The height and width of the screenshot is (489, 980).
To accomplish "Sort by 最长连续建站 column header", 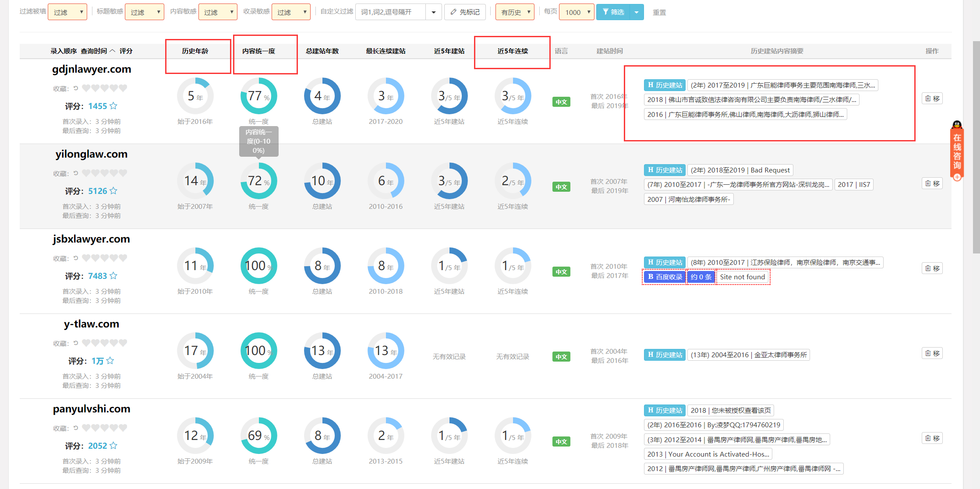I will (x=386, y=51).
